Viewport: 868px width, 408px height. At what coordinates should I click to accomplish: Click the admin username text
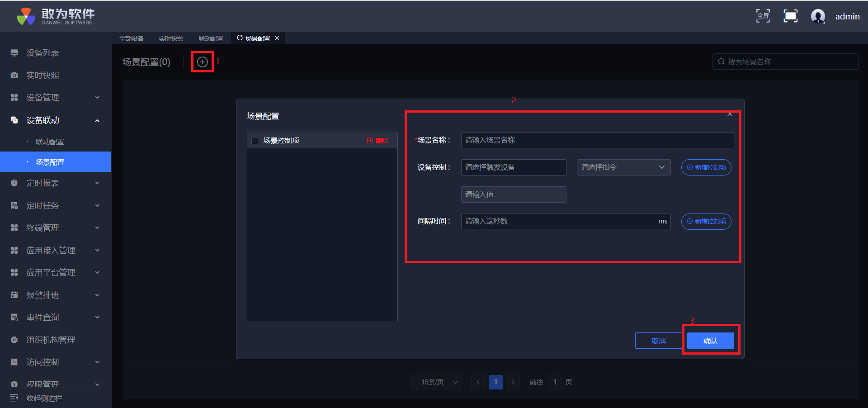[847, 16]
